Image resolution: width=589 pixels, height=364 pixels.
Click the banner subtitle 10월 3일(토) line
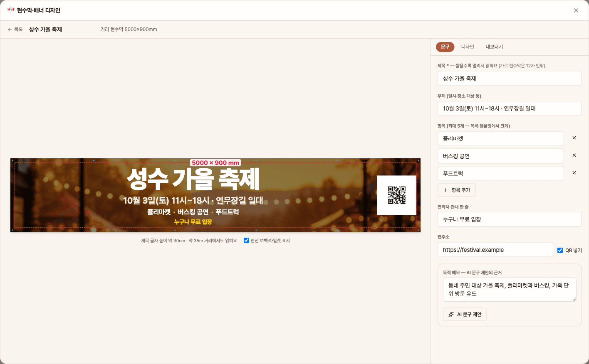pyautogui.click(x=193, y=201)
